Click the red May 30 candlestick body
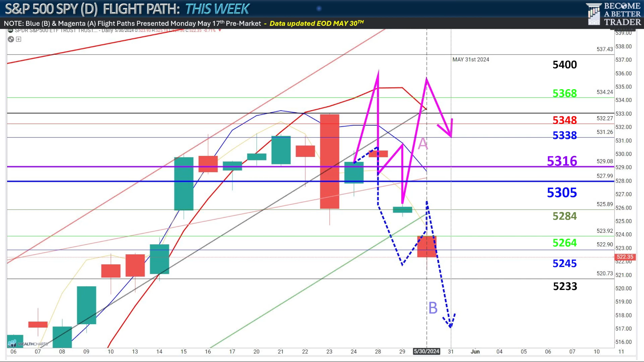This screenshot has height=362, width=644. click(427, 247)
